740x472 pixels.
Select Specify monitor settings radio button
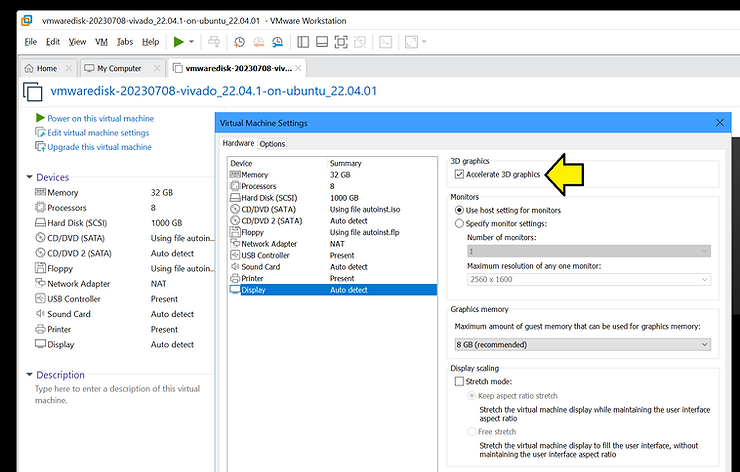459,223
